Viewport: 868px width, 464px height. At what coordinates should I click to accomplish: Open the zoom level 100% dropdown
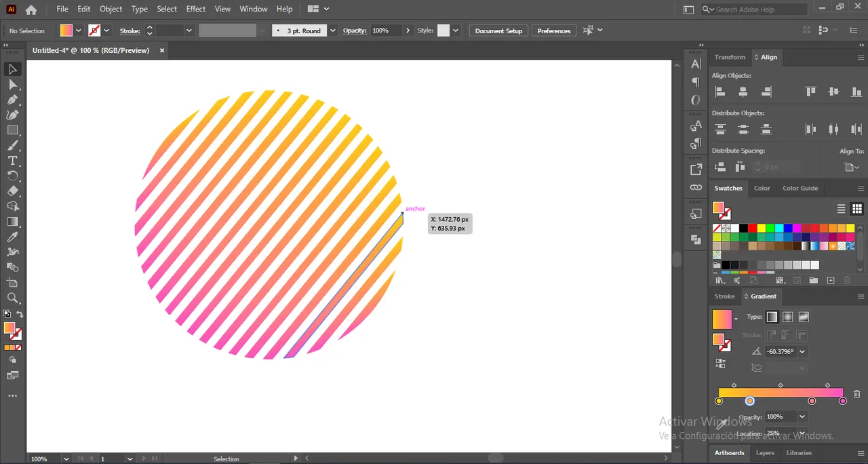(66, 459)
